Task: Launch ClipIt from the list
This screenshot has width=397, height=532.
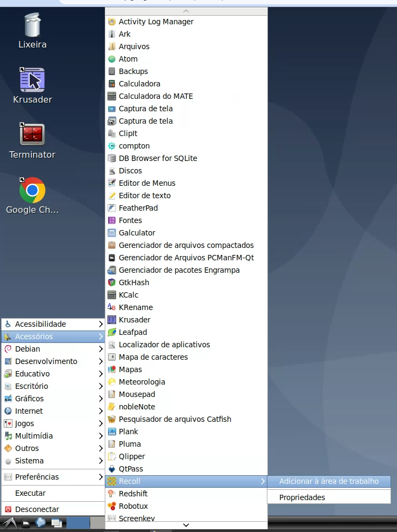Action: (186, 134)
